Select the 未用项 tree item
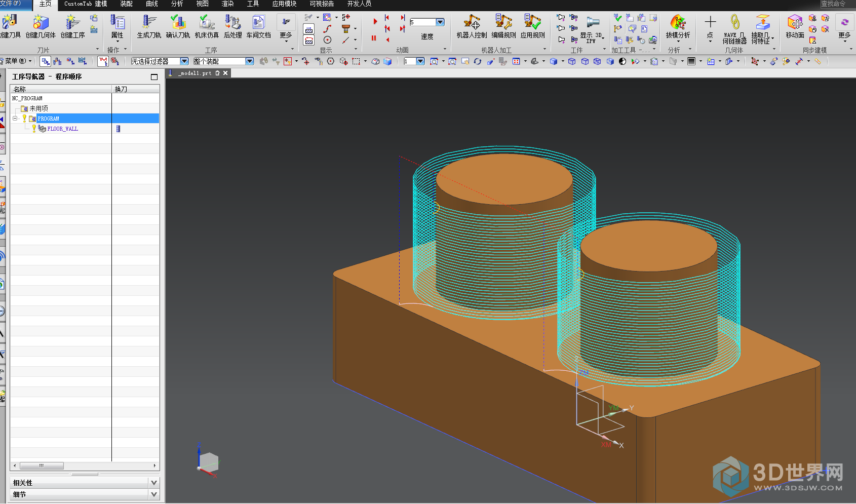 click(x=38, y=108)
